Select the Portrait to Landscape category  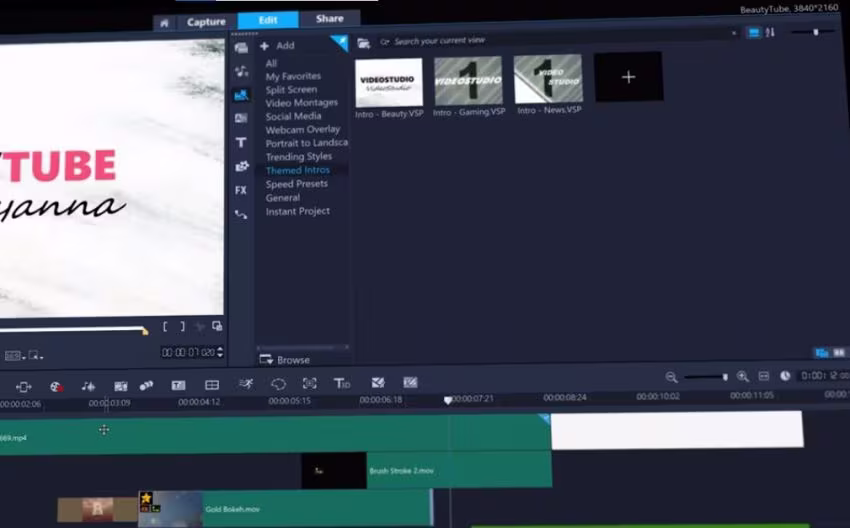pos(307,143)
